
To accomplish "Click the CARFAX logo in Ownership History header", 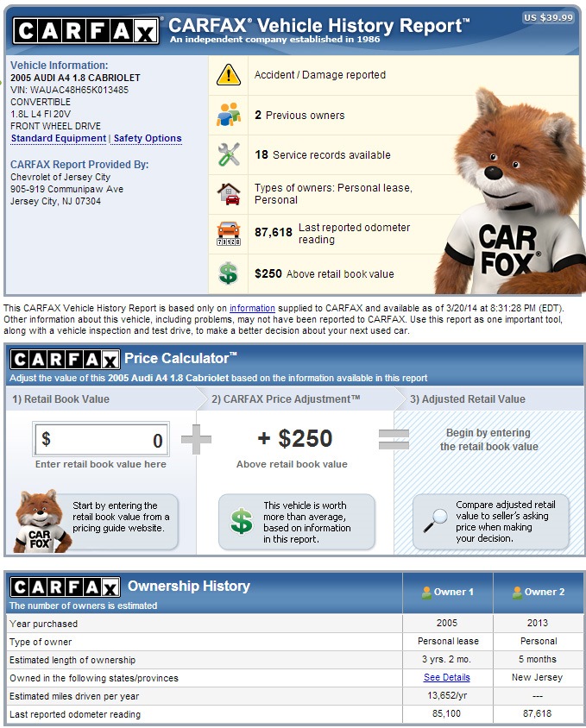I will pyautogui.click(x=65, y=587).
